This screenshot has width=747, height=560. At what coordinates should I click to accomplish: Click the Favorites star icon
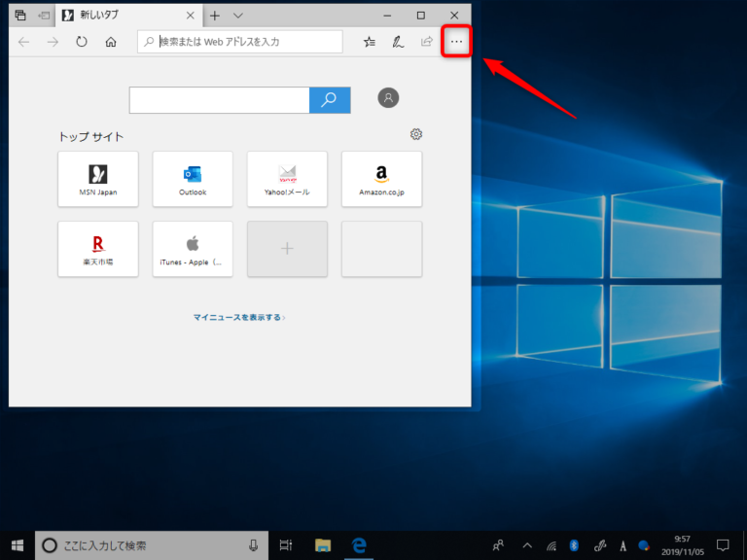coord(370,42)
